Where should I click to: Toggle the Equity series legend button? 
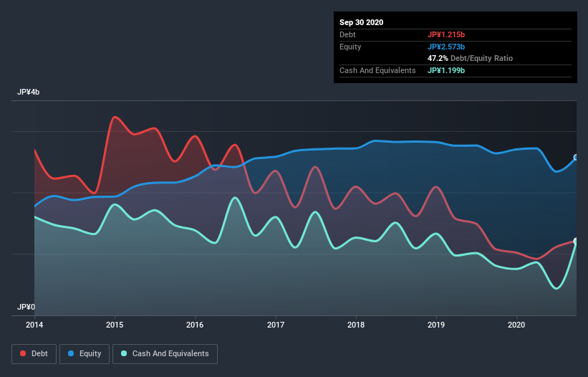tap(85, 354)
